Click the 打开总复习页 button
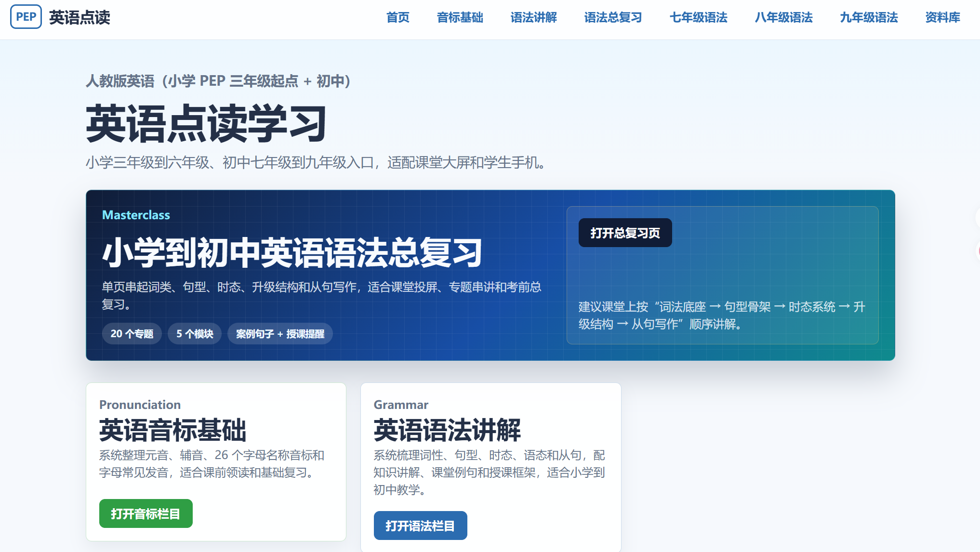This screenshot has height=552, width=980. point(625,233)
